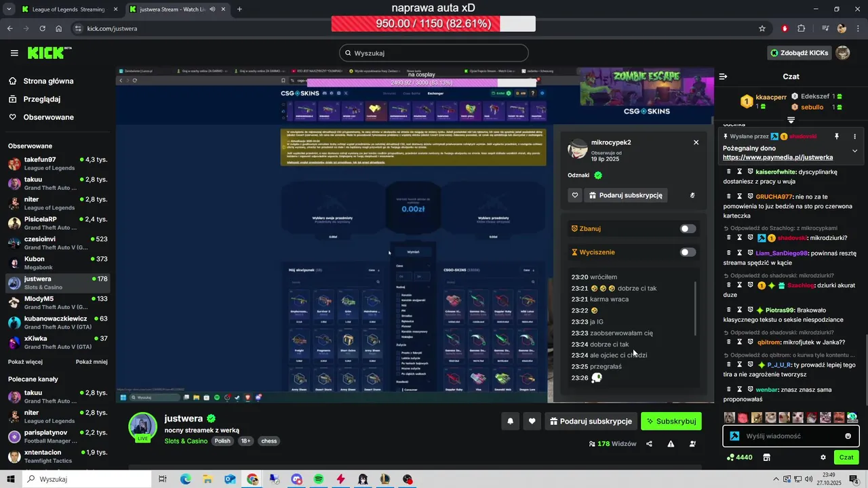Screen dimensions: 868x488
Task: Click trash icon on wenbar's message
Action: coord(729,390)
